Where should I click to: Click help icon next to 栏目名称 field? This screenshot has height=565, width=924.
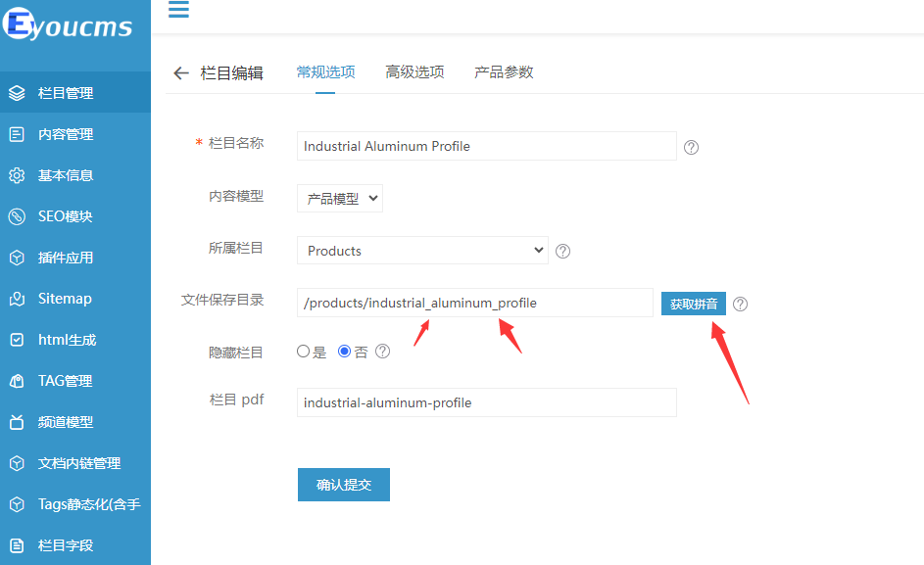(x=691, y=147)
